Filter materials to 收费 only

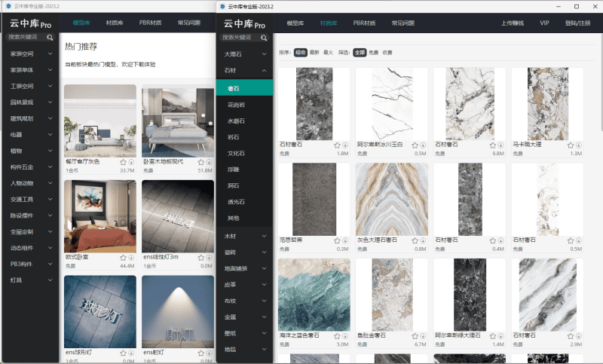[x=387, y=53]
